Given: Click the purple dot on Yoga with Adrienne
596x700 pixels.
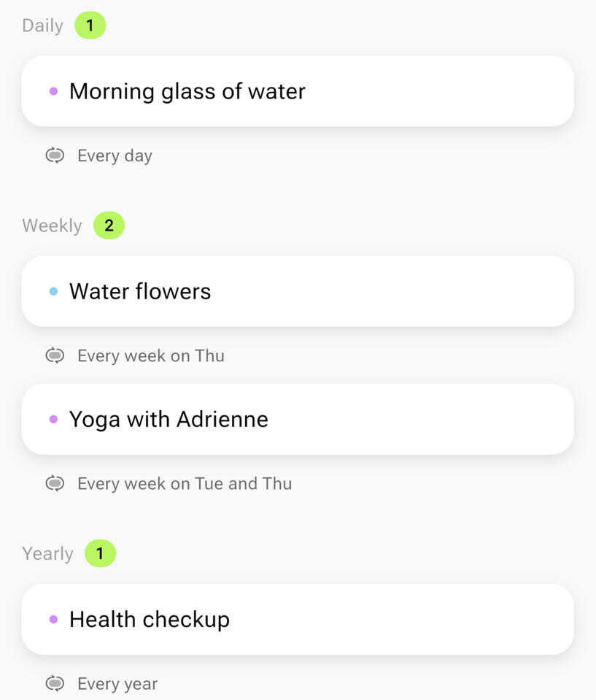Looking at the screenshot, I should 53,419.
